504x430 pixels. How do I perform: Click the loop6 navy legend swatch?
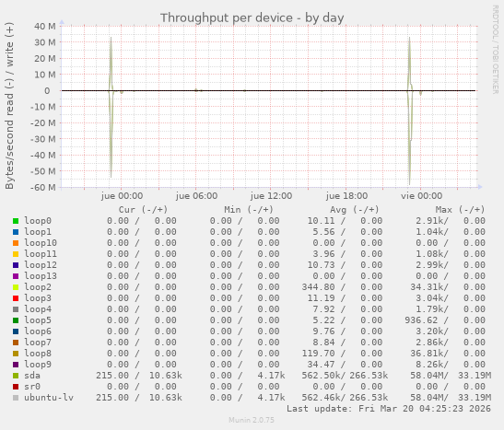16,331
